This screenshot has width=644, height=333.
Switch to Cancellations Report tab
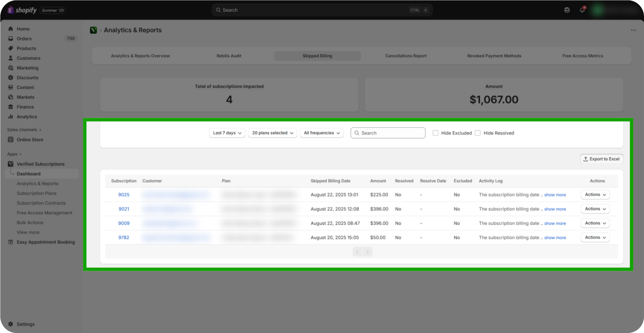(406, 56)
